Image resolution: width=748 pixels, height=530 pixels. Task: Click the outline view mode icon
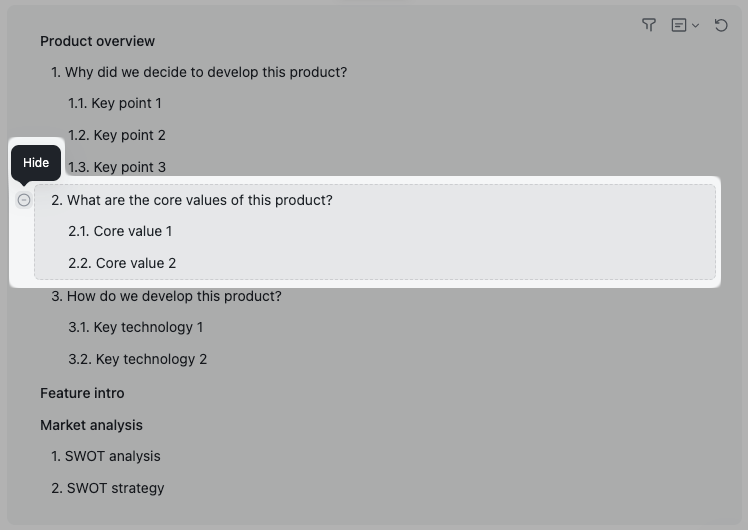(x=679, y=25)
